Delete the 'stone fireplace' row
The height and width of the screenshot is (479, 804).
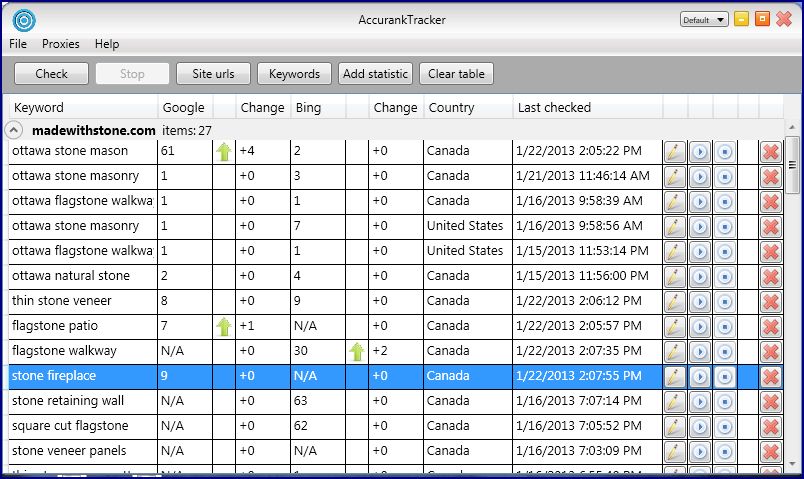point(771,377)
